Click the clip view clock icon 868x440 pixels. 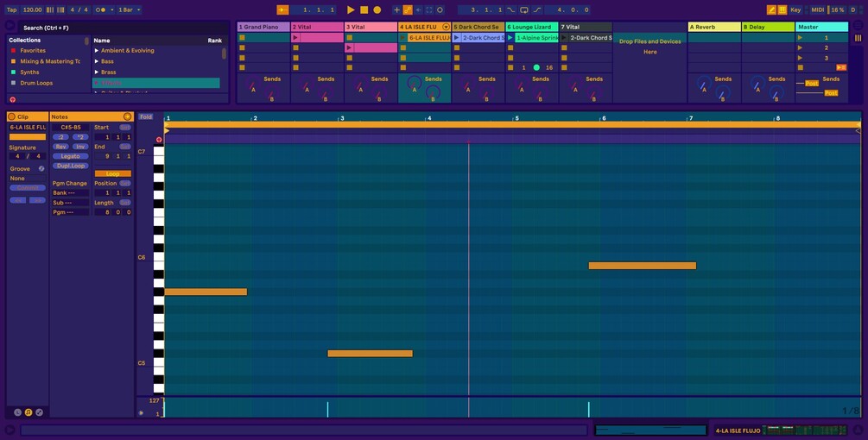pos(17,412)
